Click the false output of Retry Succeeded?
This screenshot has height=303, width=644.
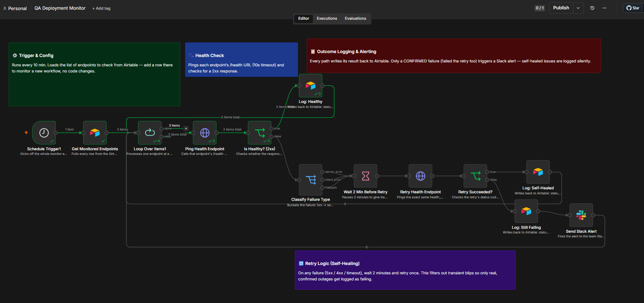click(x=487, y=180)
